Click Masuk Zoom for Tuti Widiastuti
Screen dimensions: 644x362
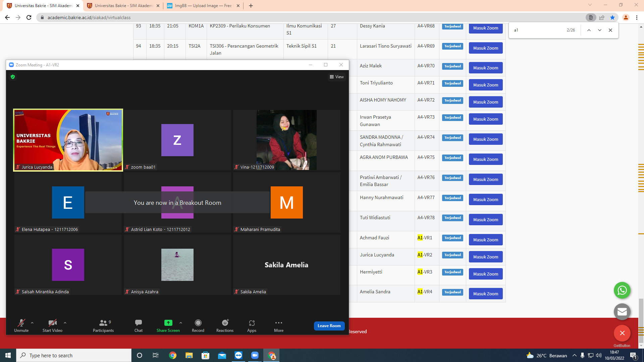486,220
